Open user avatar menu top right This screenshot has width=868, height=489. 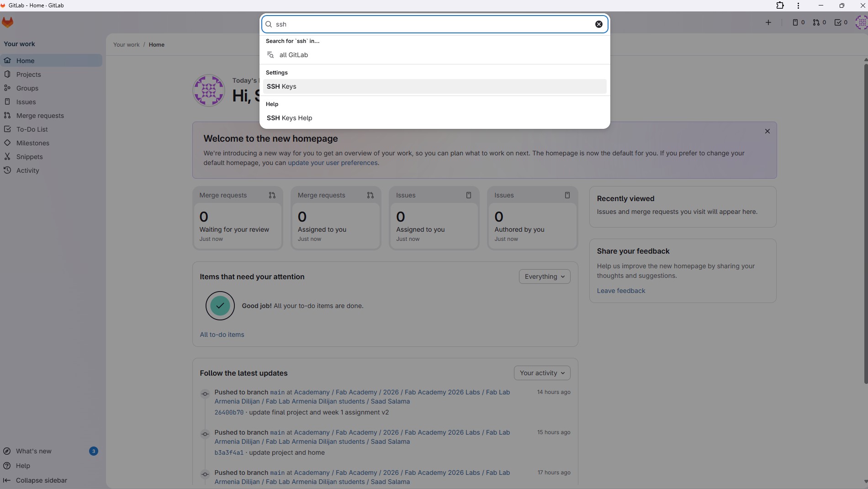click(x=861, y=22)
